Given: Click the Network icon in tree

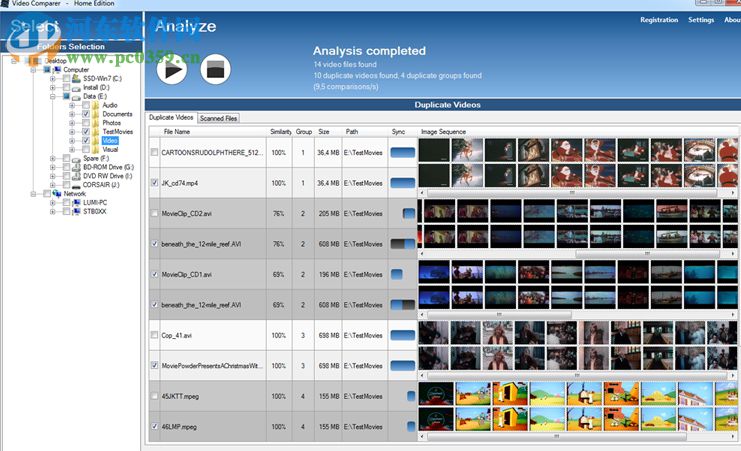Looking at the screenshot, I should [57, 194].
